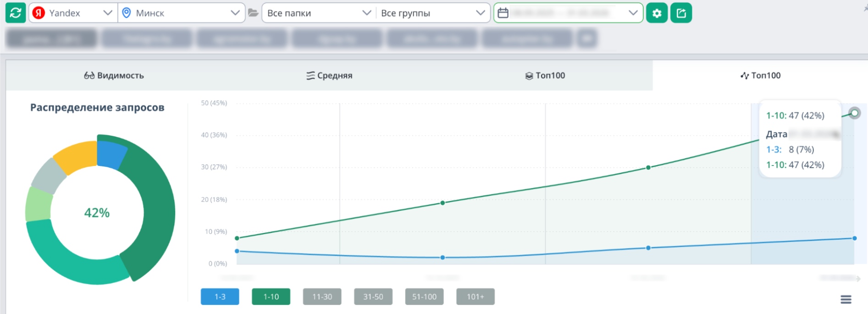Enable the 101+ series legend button
This screenshot has height=314, width=868.
coord(475,297)
